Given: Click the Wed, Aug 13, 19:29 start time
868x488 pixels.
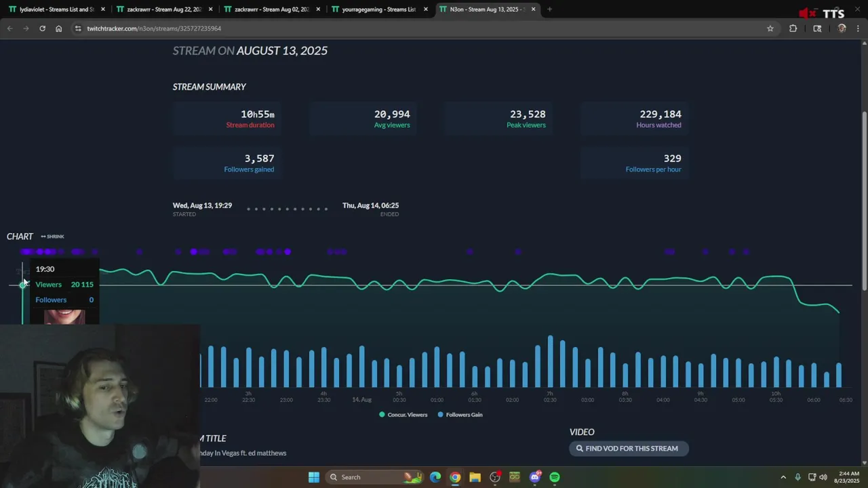Looking at the screenshot, I should [x=202, y=205].
